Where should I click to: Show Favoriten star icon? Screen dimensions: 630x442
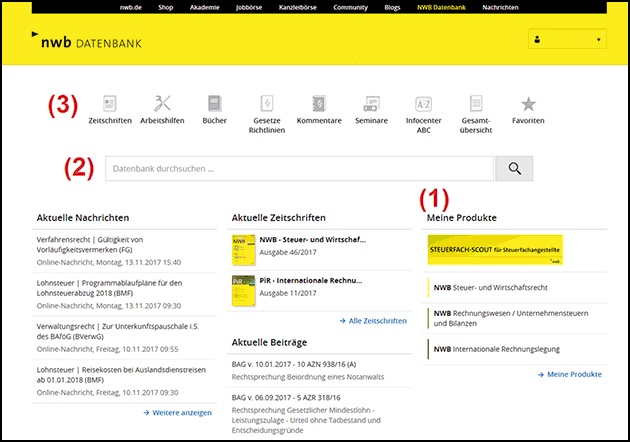[528, 104]
